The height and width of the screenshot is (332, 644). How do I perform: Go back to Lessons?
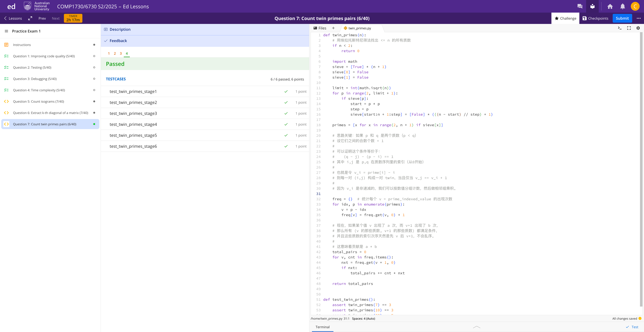tap(13, 18)
